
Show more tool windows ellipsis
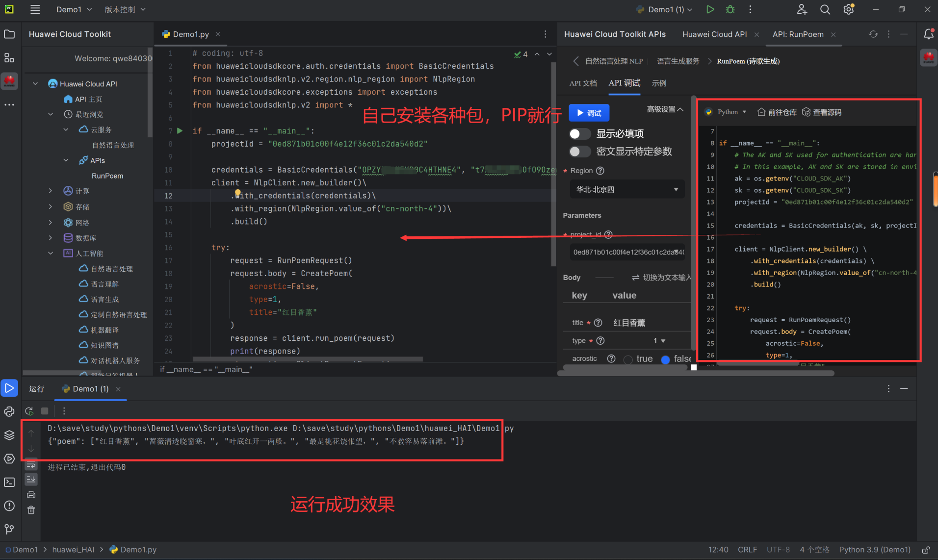[9, 104]
